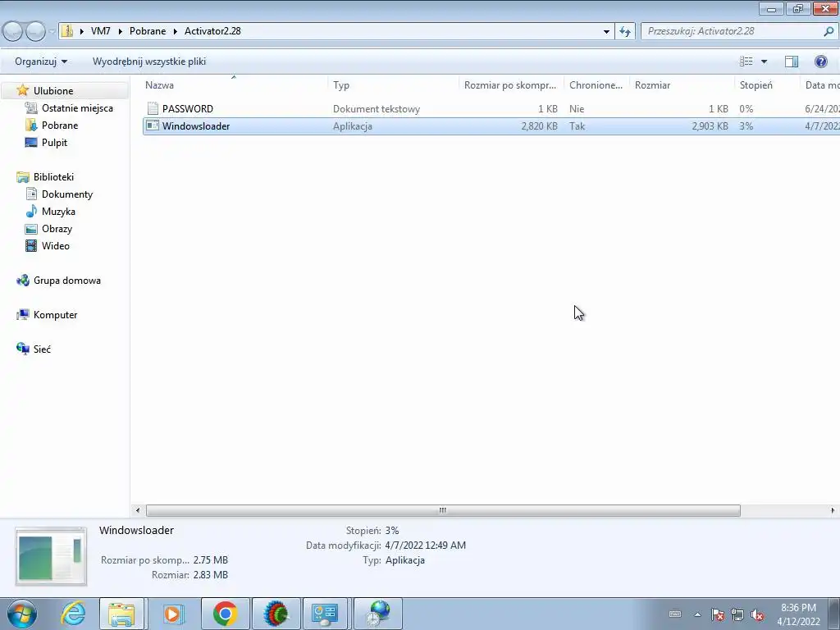Open the Windows Start orb

coord(22,614)
